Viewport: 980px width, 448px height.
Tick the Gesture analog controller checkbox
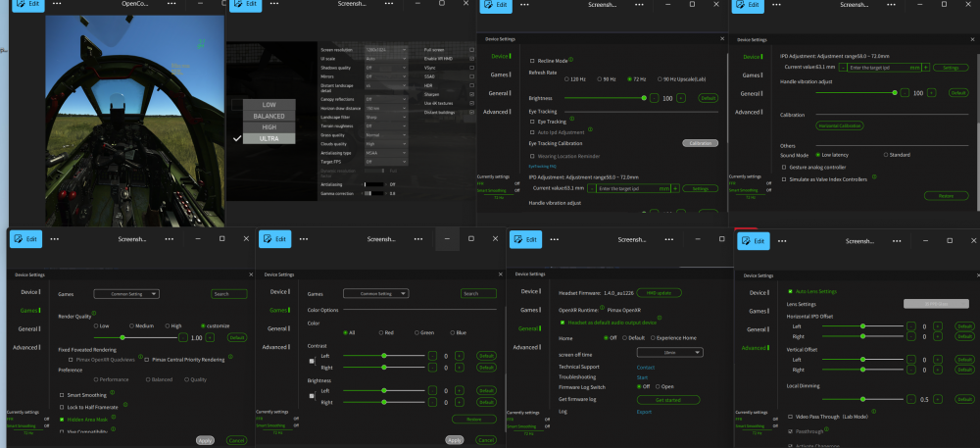(x=784, y=167)
